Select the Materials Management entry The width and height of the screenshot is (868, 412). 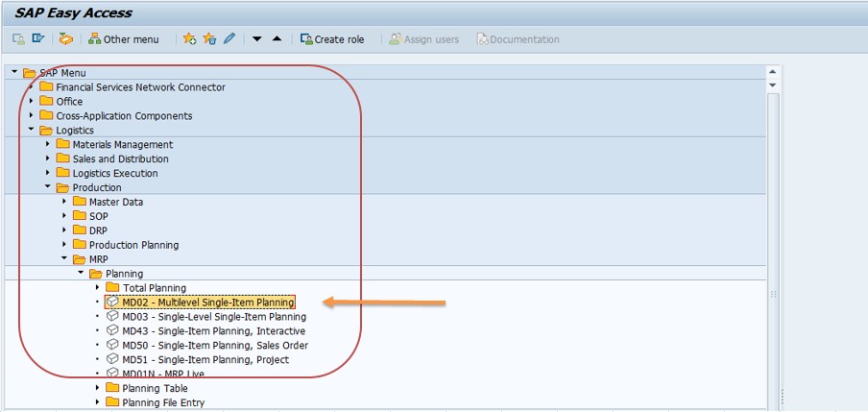123,144
